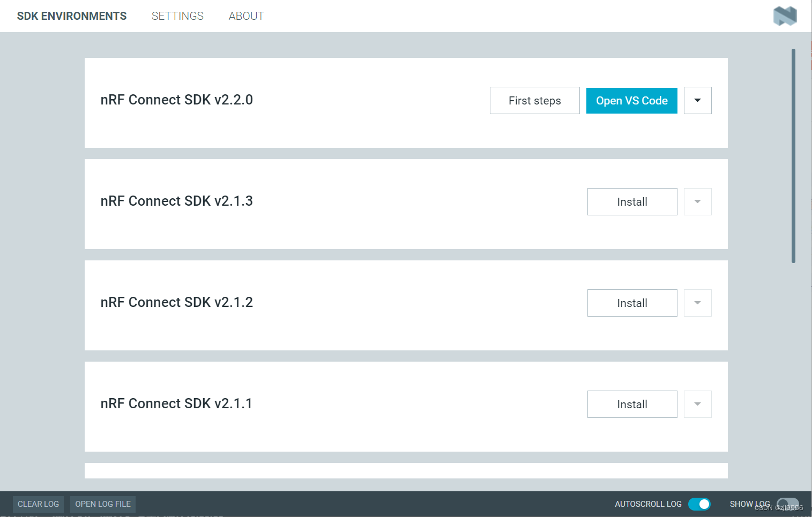The image size is (812, 517).
Task: Install nRF Connect SDK v2.1.2
Action: pyautogui.click(x=632, y=303)
